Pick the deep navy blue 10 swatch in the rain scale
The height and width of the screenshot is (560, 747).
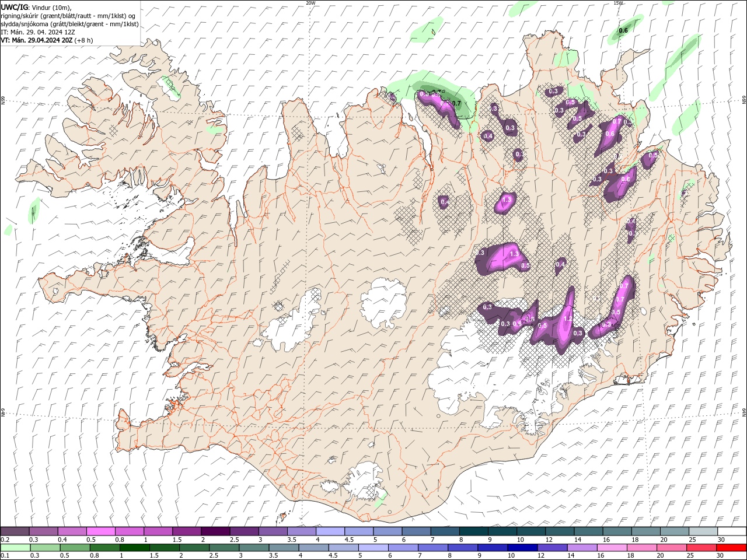coord(522,548)
